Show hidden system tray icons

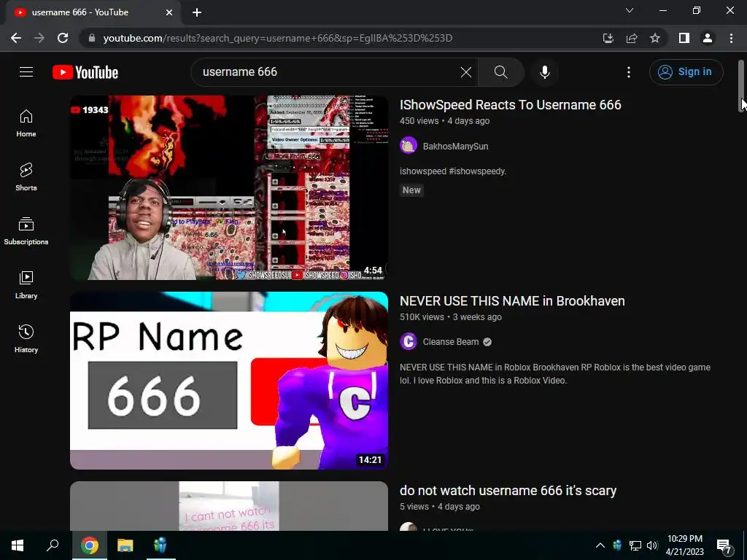tap(600, 545)
